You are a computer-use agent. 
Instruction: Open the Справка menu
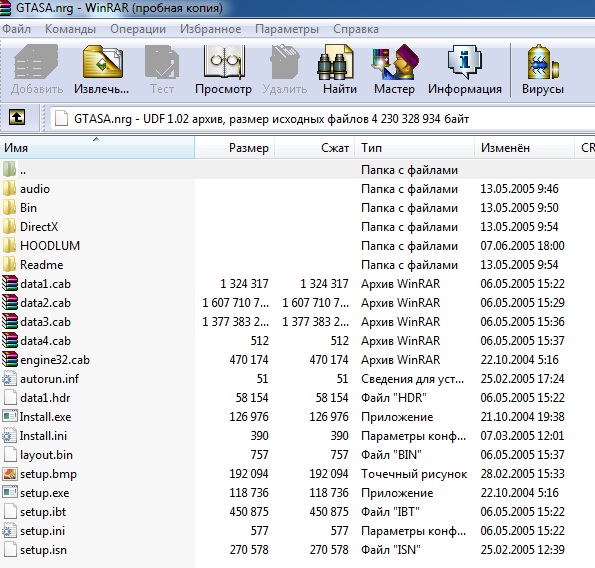point(356,29)
